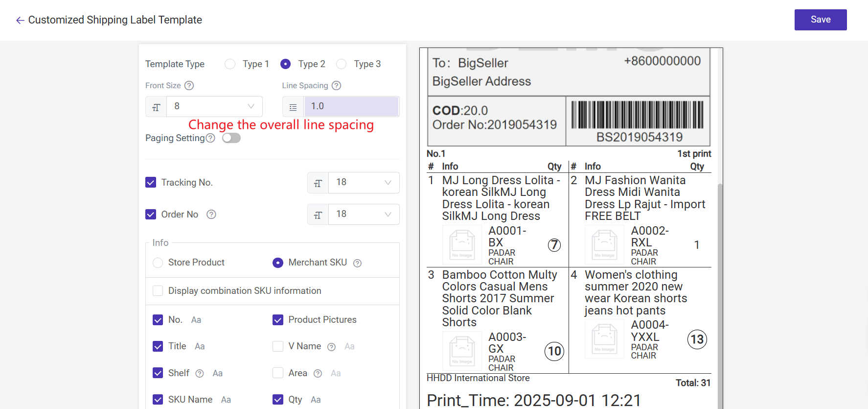
Task: Click the Aa font style next to Area
Action: [x=336, y=373]
